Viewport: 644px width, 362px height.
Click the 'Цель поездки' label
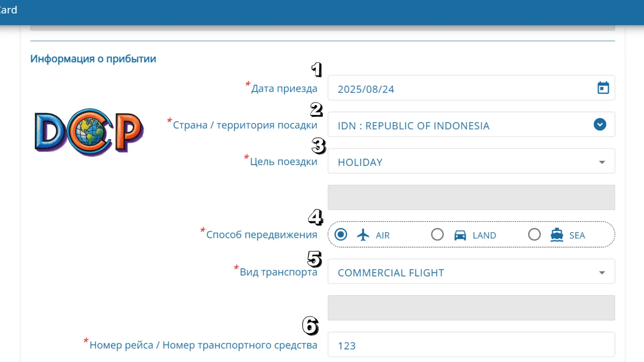click(x=284, y=162)
